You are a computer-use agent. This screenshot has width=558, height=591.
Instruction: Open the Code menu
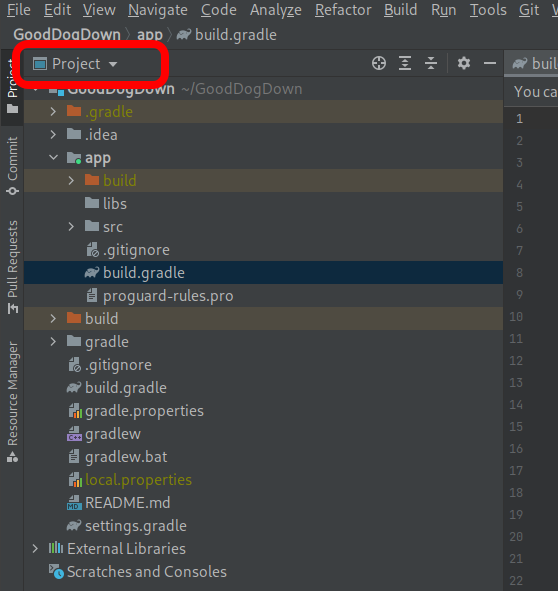tap(219, 10)
